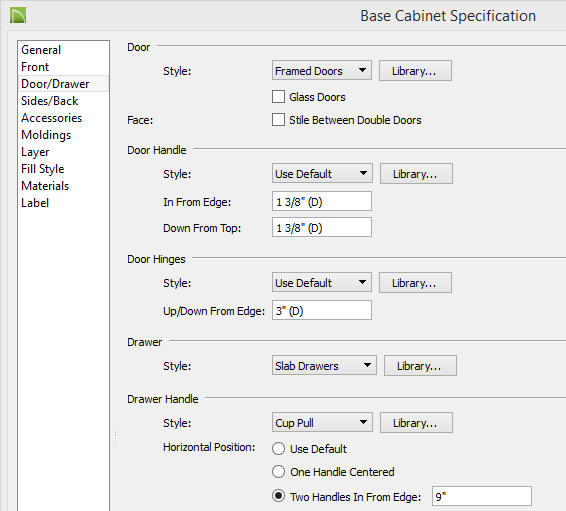Open the Cup Pull drawer handle dropdown
This screenshot has height=511, width=566.
click(322, 423)
